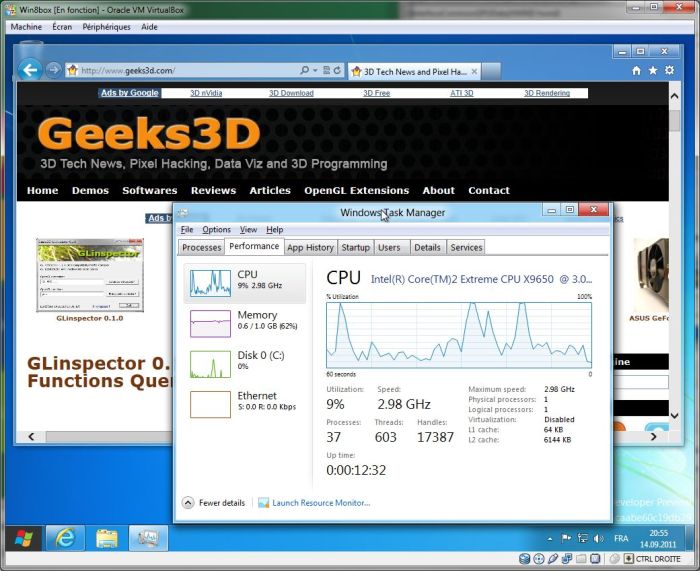Viewport: 700px width, 571px height.
Task: Click the VirtualBox mouse integration arrow icon
Action: pyautogui.click(x=629, y=558)
